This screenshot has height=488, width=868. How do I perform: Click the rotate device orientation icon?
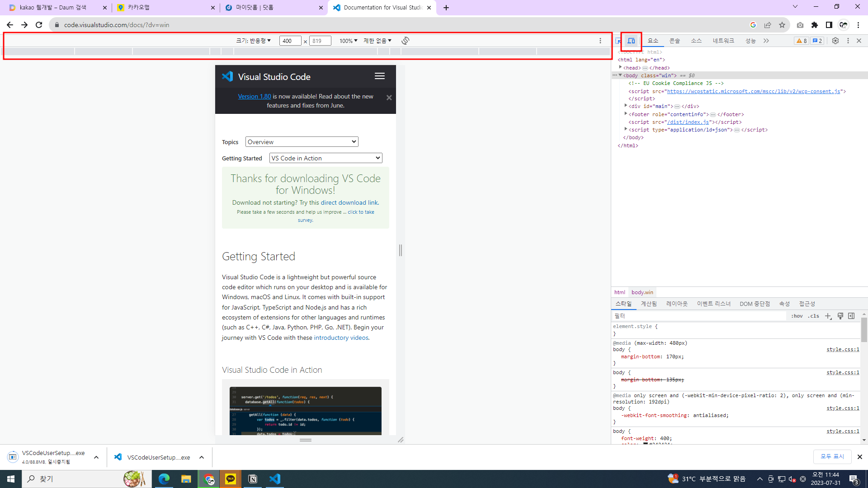coord(406,41)
